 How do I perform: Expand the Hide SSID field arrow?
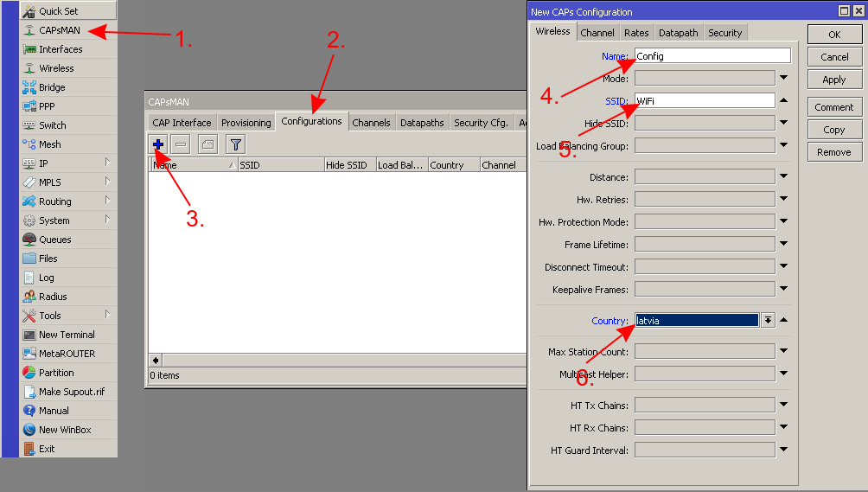pos(783,123)
